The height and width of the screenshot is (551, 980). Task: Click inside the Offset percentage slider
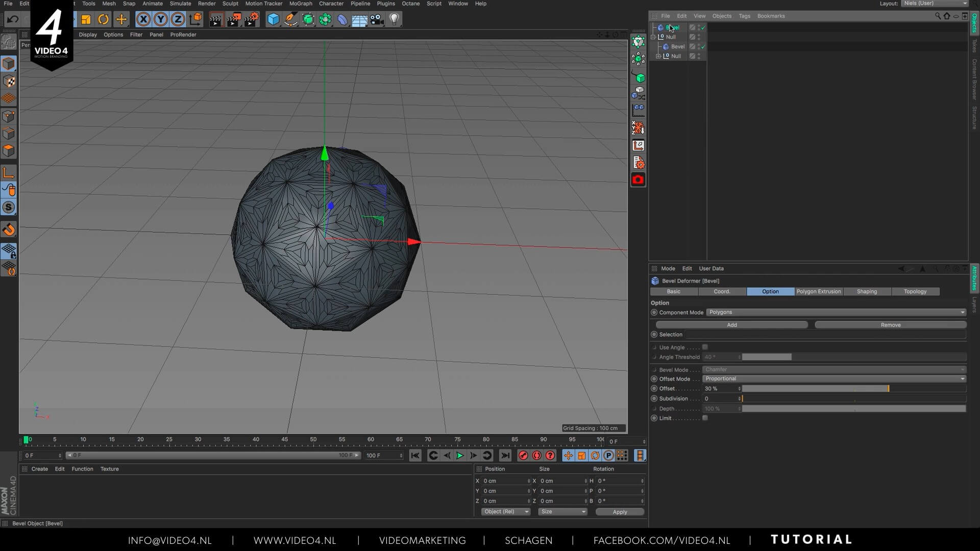click(817, 389)
